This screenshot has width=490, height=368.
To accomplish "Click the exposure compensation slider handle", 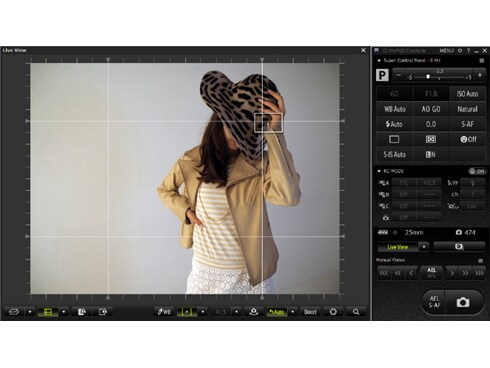I will click(x=428, y=77).
